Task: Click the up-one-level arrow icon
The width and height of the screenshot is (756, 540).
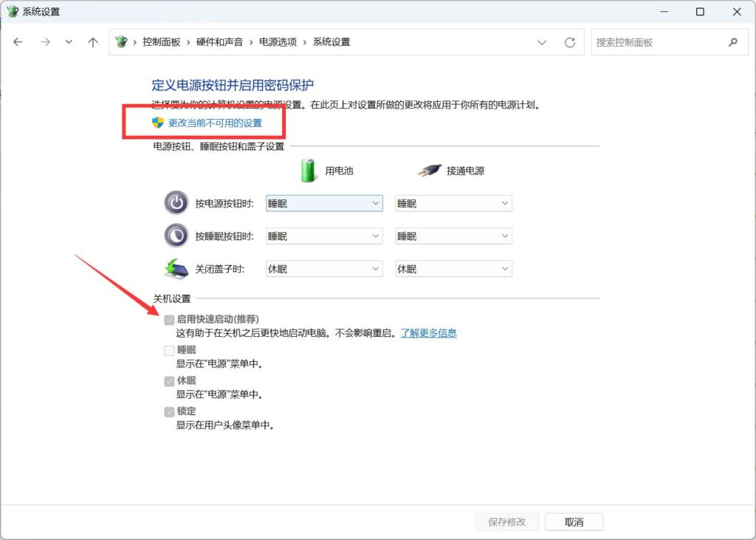Action: tap(92, 42)
